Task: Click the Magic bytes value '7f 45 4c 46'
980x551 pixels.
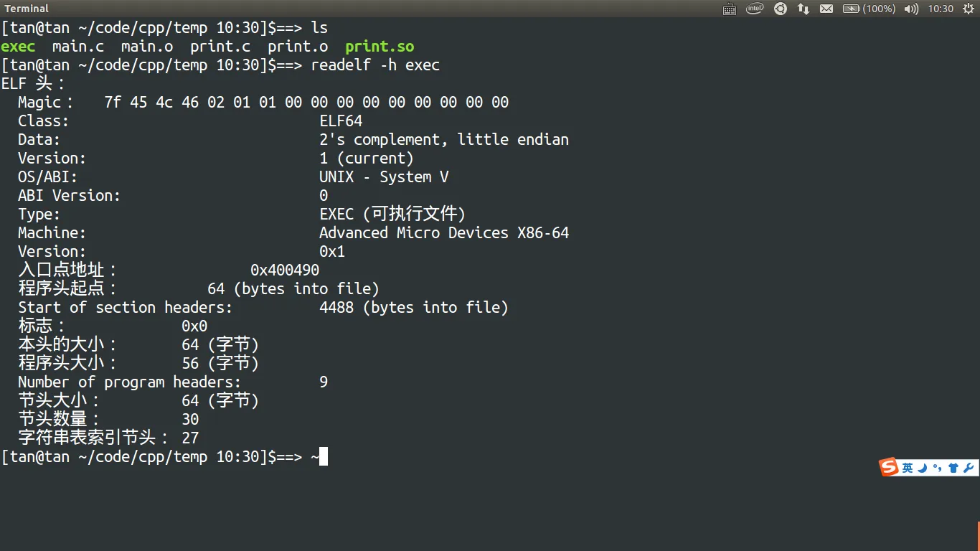Action: (x=151, y=103)
